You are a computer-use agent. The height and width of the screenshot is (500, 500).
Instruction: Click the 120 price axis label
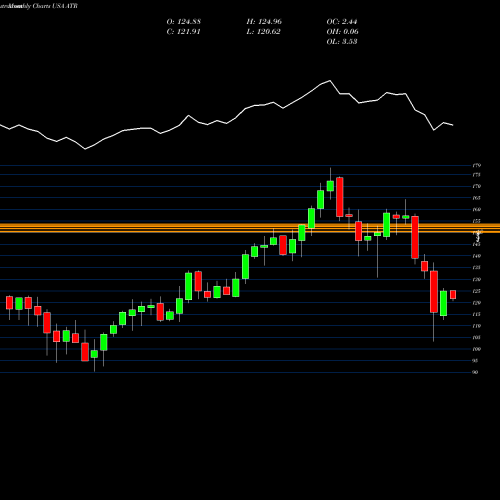tap(476, 303)
